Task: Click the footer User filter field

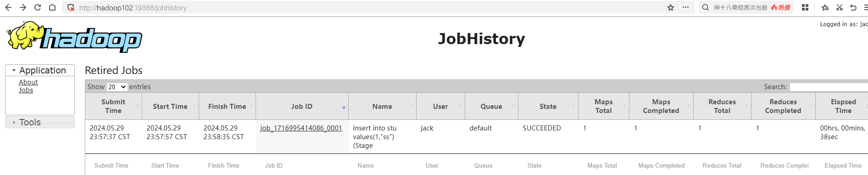Action: [440, 166]
